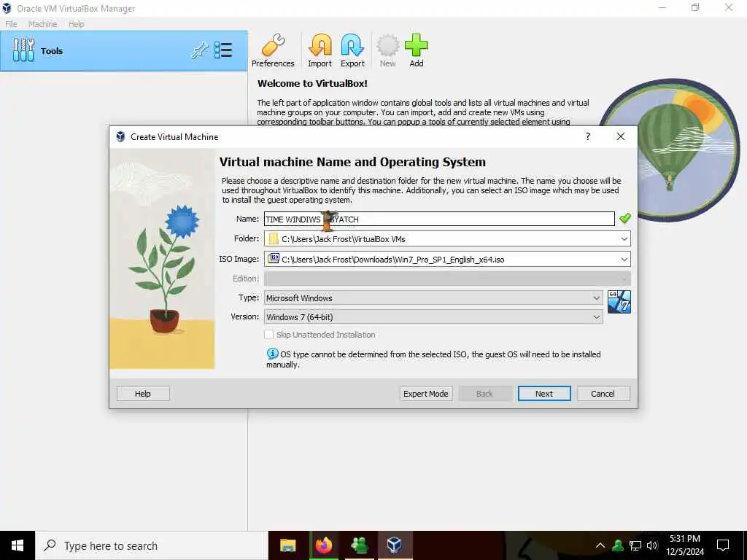Open Firefox from the taskbar

[323, 545]
